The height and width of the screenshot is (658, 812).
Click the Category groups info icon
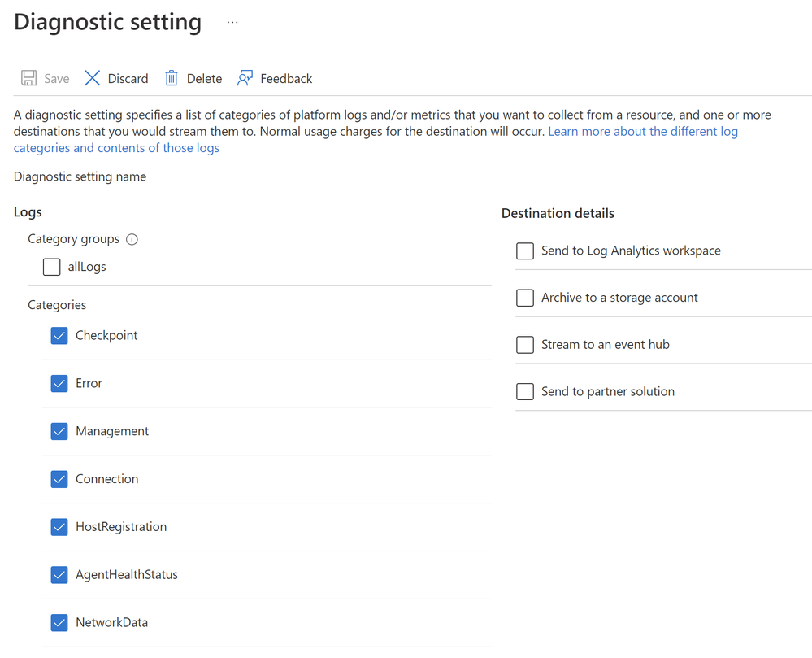132,239
